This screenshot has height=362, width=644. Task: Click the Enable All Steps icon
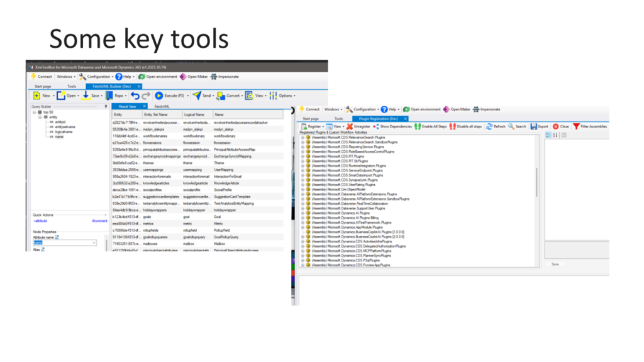point(431,126)
